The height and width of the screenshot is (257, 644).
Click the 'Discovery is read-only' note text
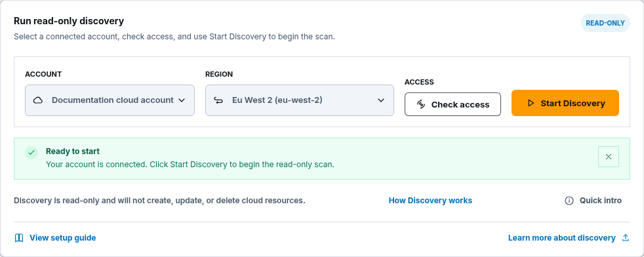click(x=159, y=201)
